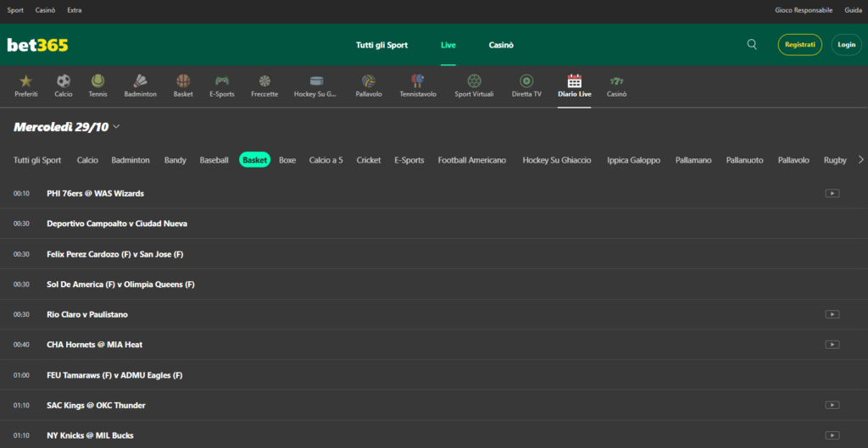Open the Casinò slot machine icon

point(616,81)
